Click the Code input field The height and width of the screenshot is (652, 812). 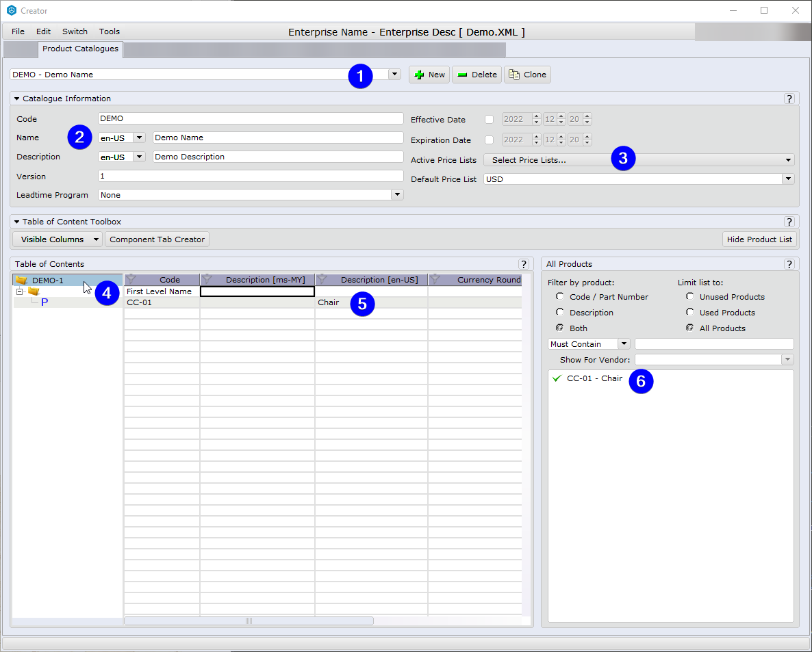click(x=251, y=118)
